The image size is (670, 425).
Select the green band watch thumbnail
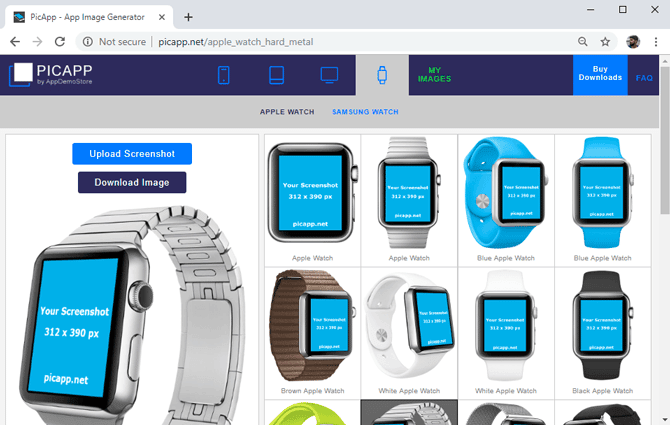(x=312, y=413)
